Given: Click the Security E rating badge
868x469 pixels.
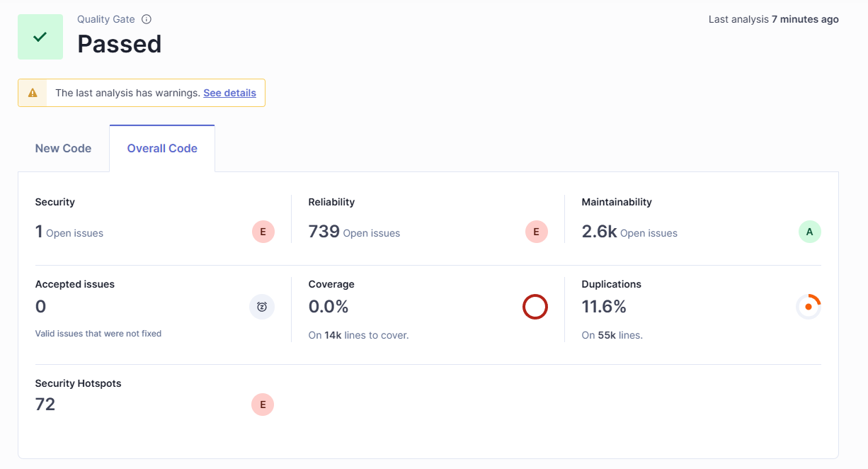Looking at the screenshot, I should click(x=263, y=232).
